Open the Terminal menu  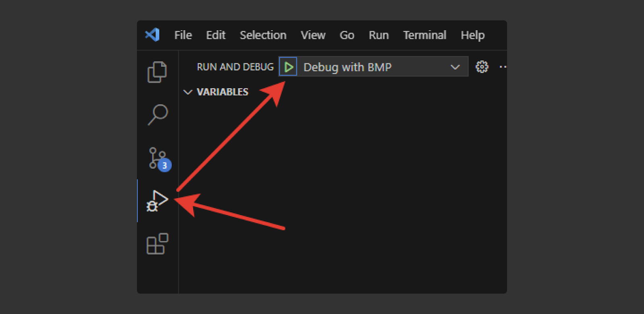[x=425, y=35]
